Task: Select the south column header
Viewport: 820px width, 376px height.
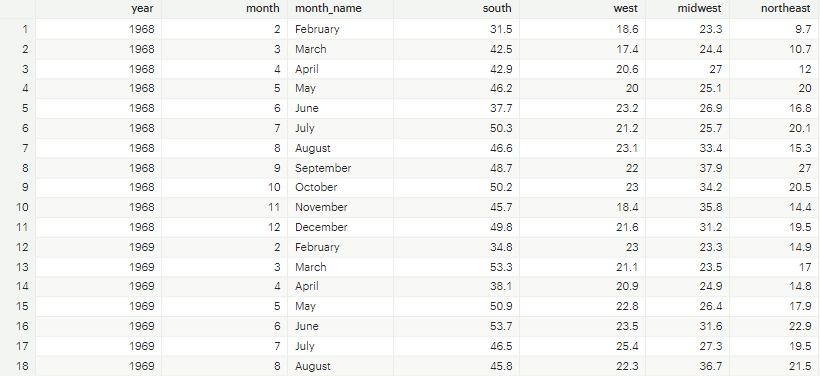Action: [x=456, y=9]
